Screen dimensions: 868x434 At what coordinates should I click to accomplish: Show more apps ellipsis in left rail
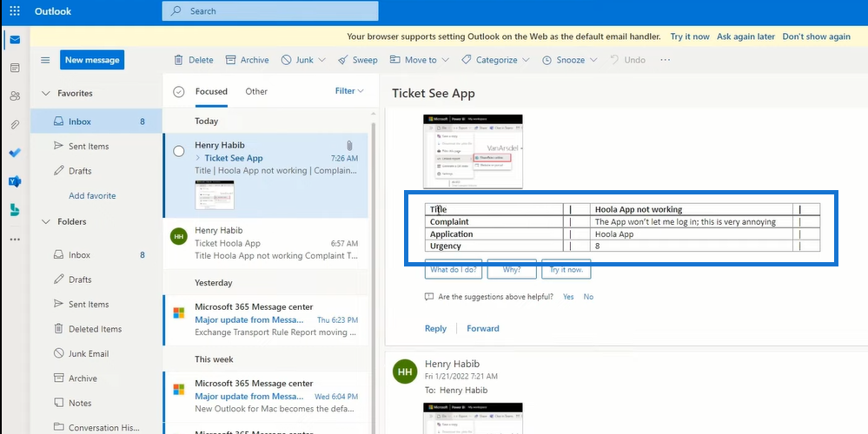[15, 240]
